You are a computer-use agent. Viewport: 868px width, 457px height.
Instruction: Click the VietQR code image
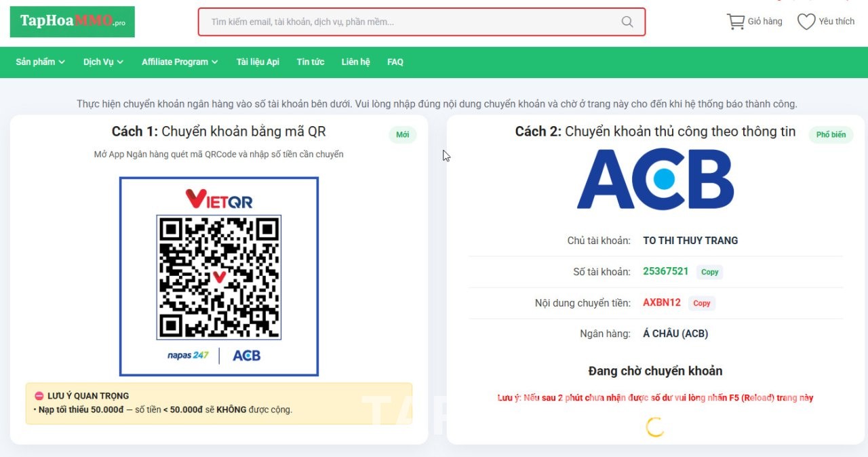click(219, 277)
